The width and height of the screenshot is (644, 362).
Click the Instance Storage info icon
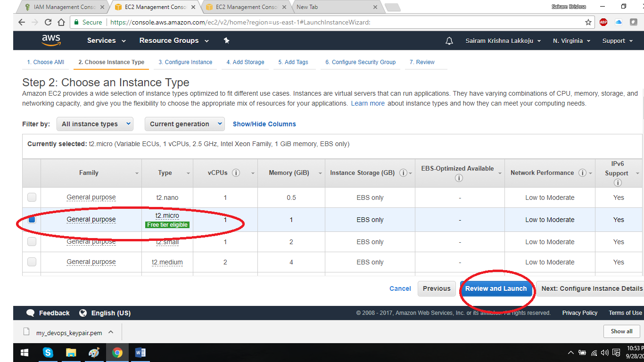(x=403, y=173)
